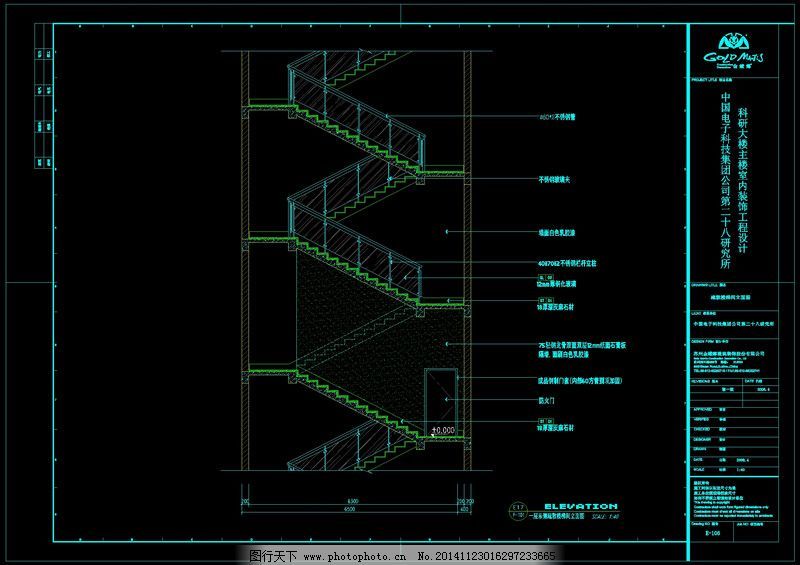Click the vertical project title 科研大楼主楼室内装饰工程设计
The width and height of the screenshot is (800, 565).
(743, 180)
